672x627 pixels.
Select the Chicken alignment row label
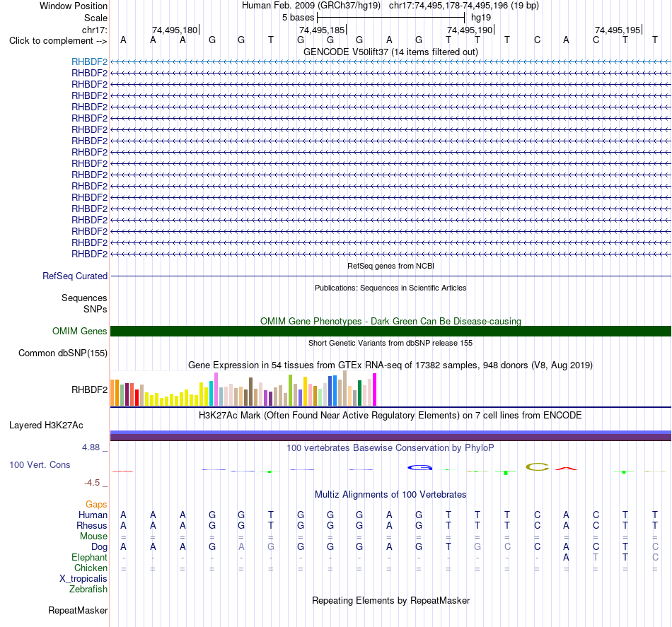click(x=91, y=568)
